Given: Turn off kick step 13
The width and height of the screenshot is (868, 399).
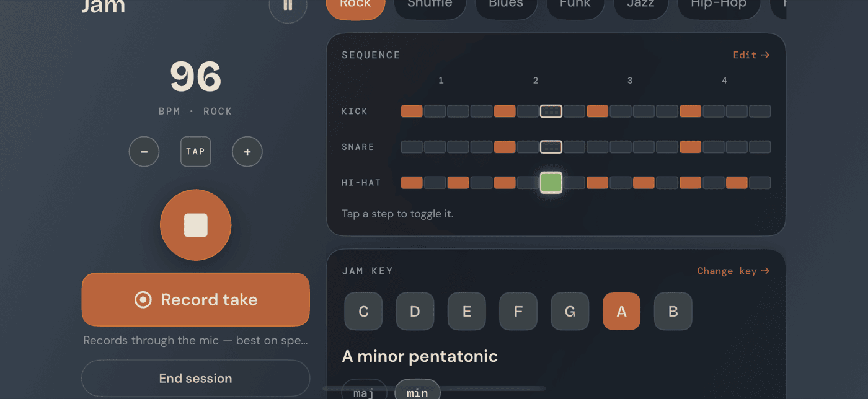Looking at the screenshot, I should (691, 112).
